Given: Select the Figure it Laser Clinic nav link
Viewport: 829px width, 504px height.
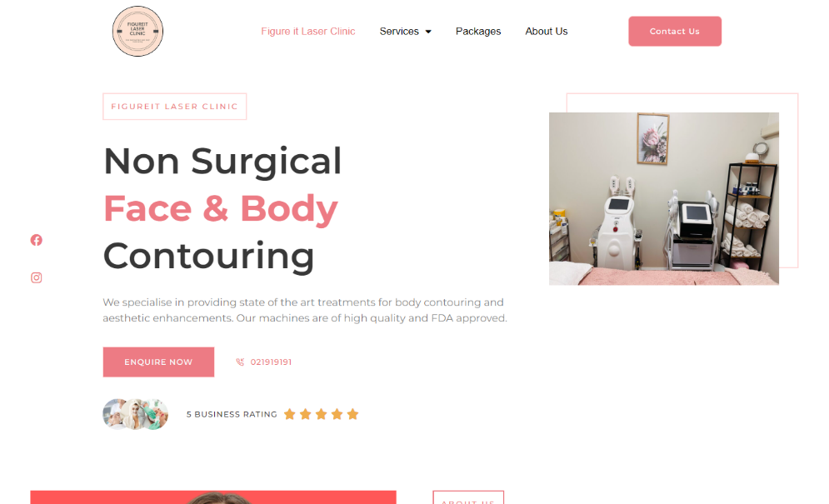Looking at the screenshot, I should point(307,31).
